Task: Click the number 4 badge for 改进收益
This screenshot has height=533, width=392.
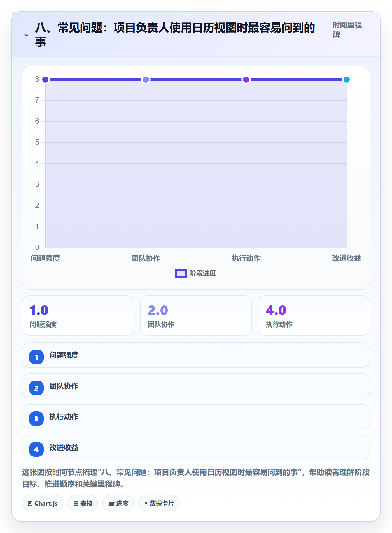Action: pyautogui.click(x=36, y=449)
